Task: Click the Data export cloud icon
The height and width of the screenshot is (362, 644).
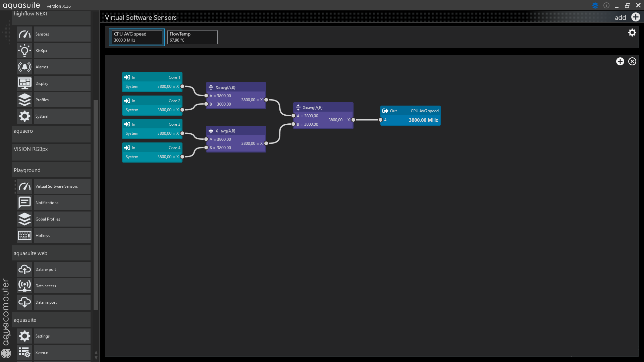Action: tap(24, 269)
